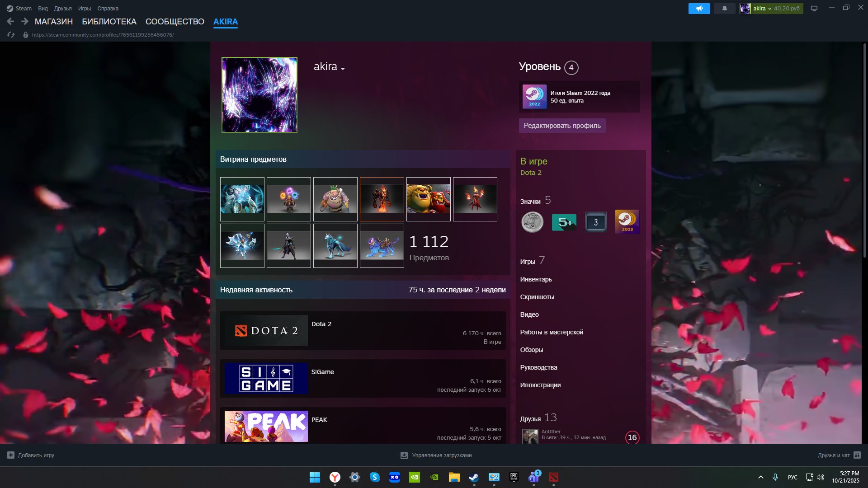Click the Dota 2 recent activity banner
This screenshot has height=488, width=868.
coord(266,331)
